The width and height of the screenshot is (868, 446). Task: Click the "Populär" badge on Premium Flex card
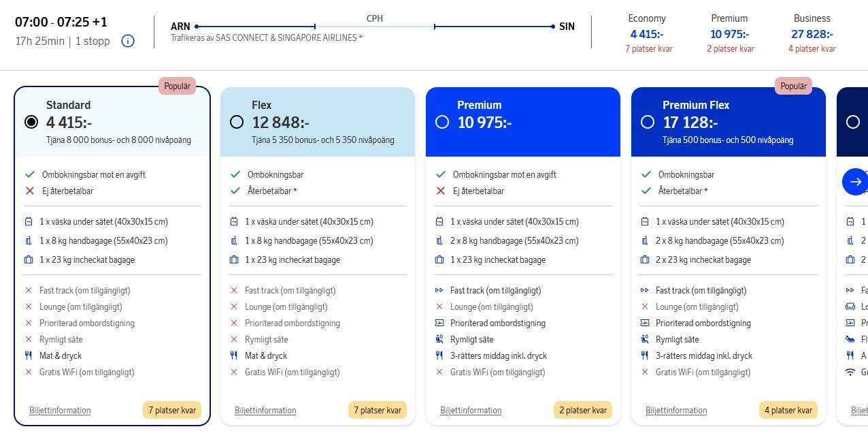pos(793,86)
